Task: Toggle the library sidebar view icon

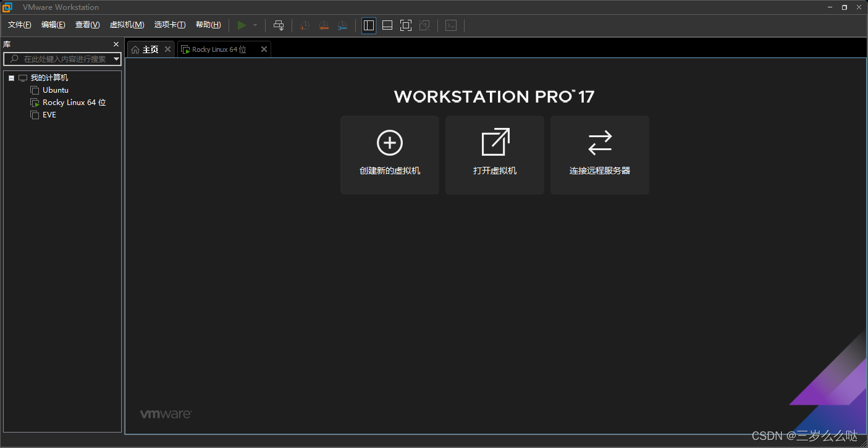Action: (369, 25)
